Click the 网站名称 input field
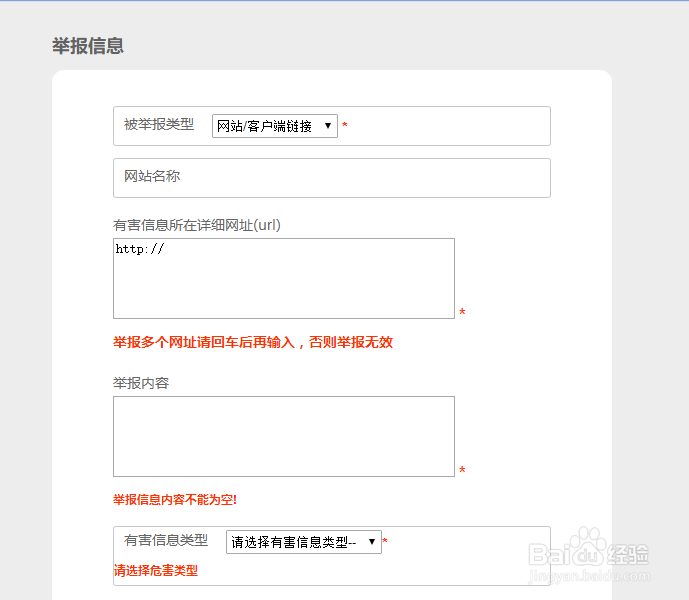The width and height of the screenshot is (689, 600). pos(332,178)
